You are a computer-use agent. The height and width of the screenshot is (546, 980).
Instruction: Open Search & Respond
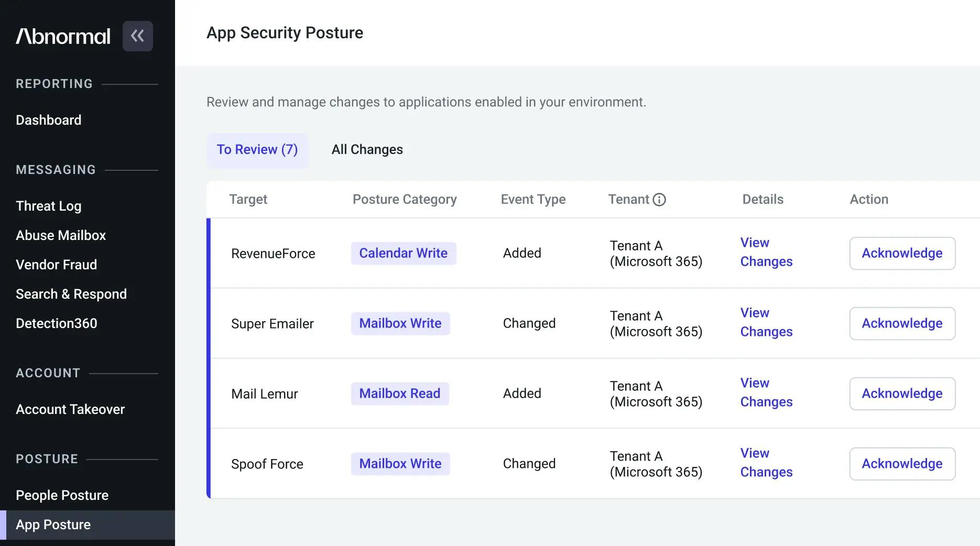tap(71, 294)
